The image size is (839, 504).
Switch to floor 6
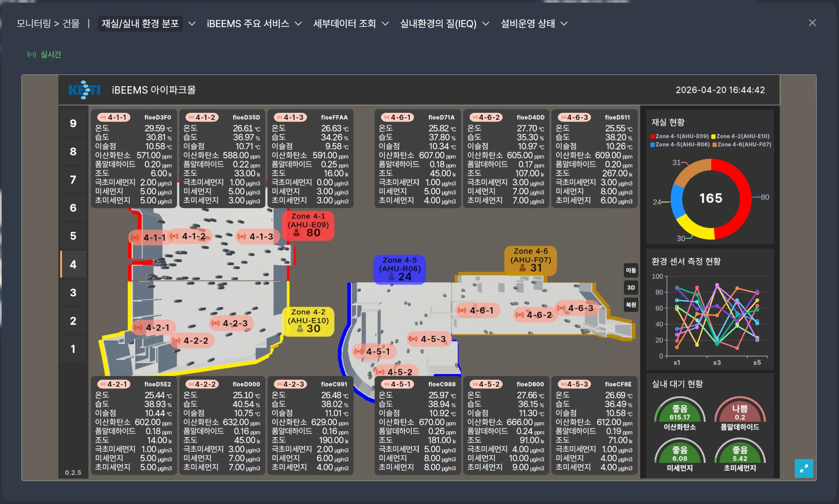[x=73, y=208]
